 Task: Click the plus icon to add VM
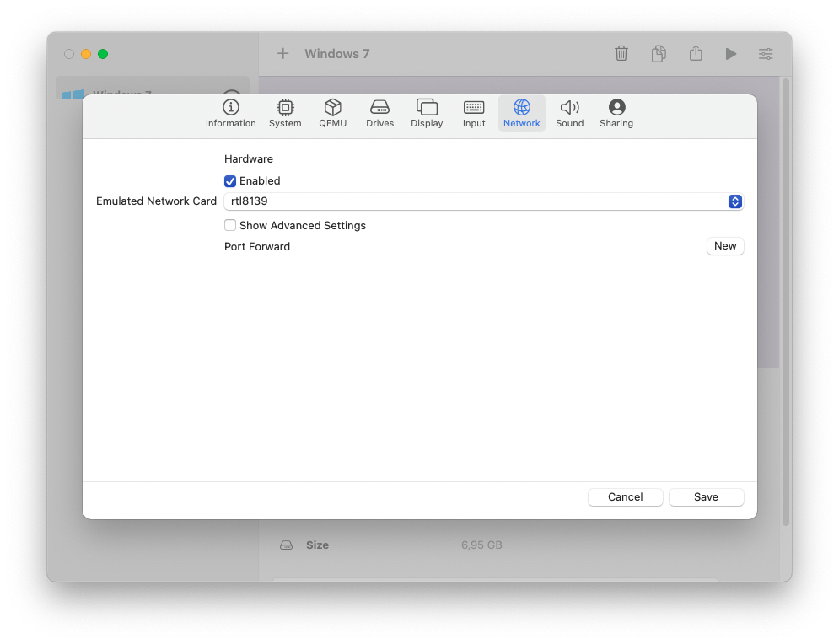(283, 53)
